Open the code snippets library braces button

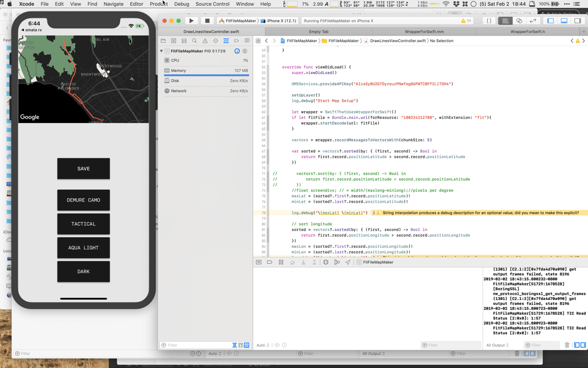[489, 21]
